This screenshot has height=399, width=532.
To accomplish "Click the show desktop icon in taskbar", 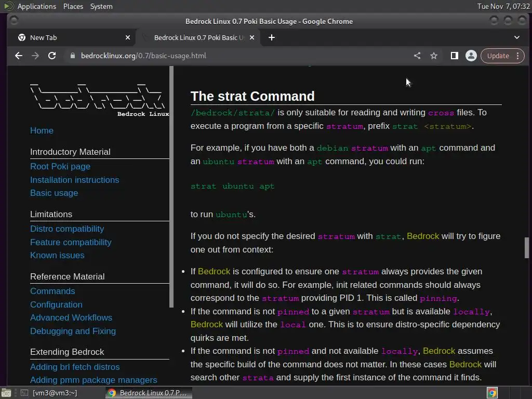I will [6, 393].
